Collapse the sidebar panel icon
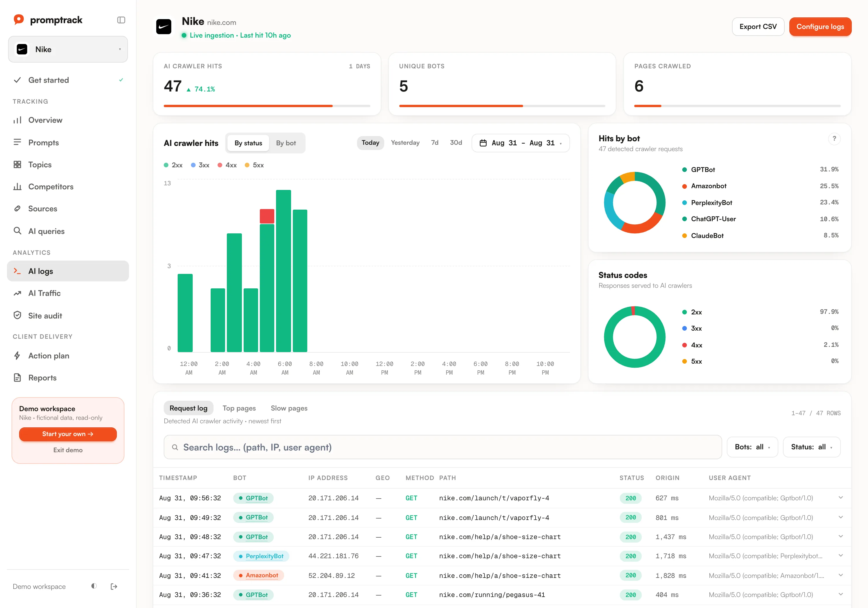Image resolution: width=868 pixels, height=608 pixels. (x=121, y=20)
